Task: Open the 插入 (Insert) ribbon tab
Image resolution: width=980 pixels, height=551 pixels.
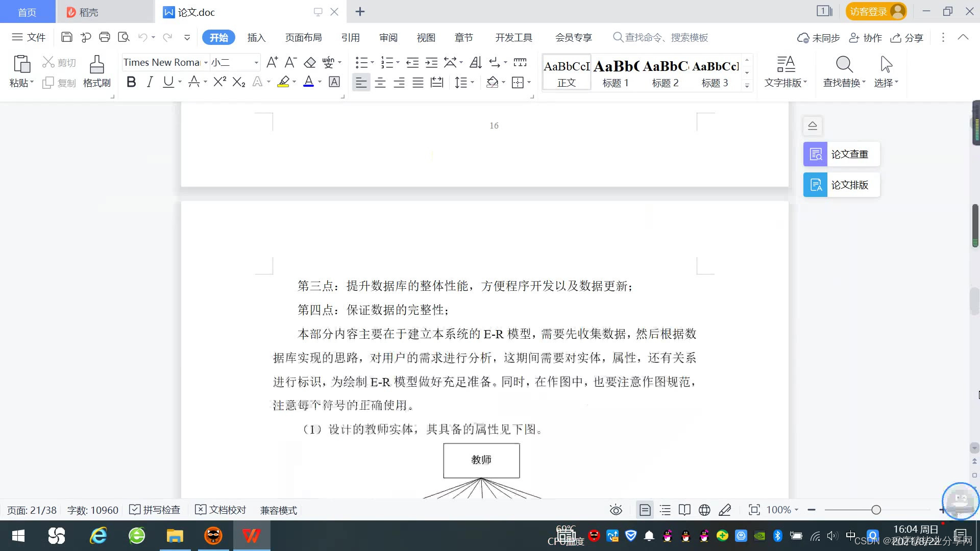Action: click(256, 37)
